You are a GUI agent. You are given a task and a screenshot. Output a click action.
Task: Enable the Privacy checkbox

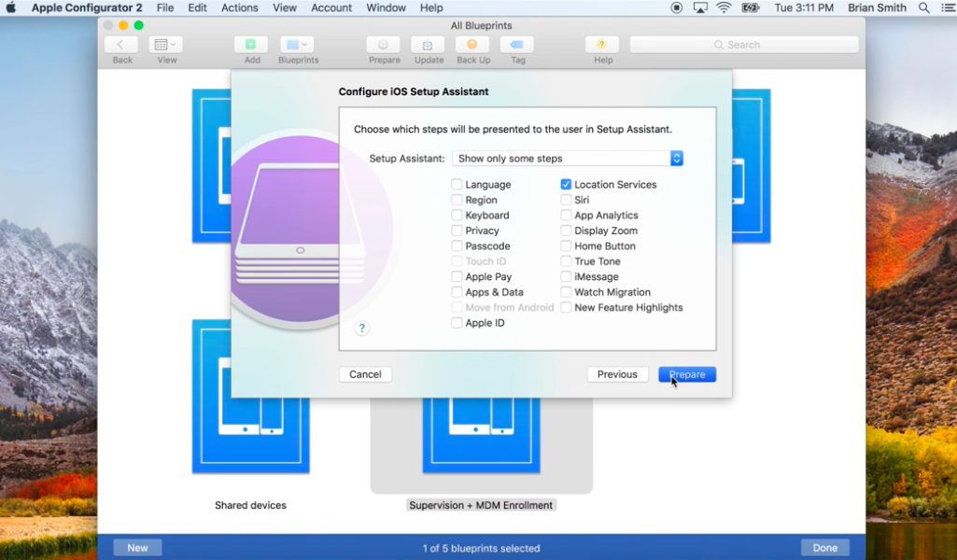(457, 231)
